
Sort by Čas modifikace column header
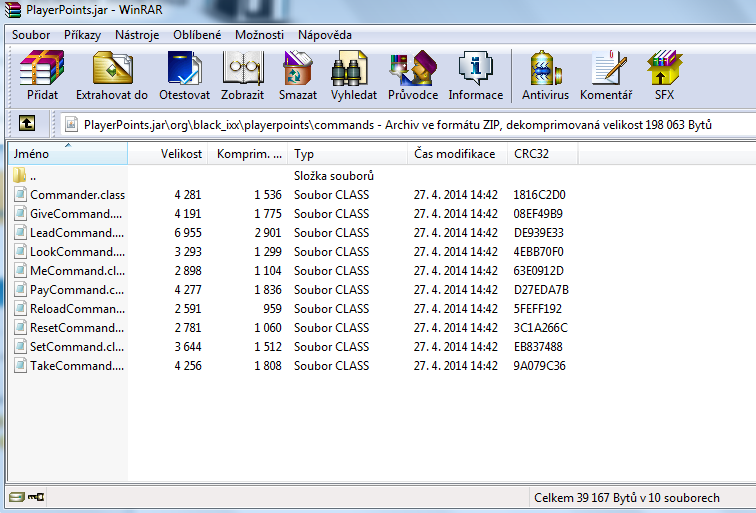coord(454,154)
